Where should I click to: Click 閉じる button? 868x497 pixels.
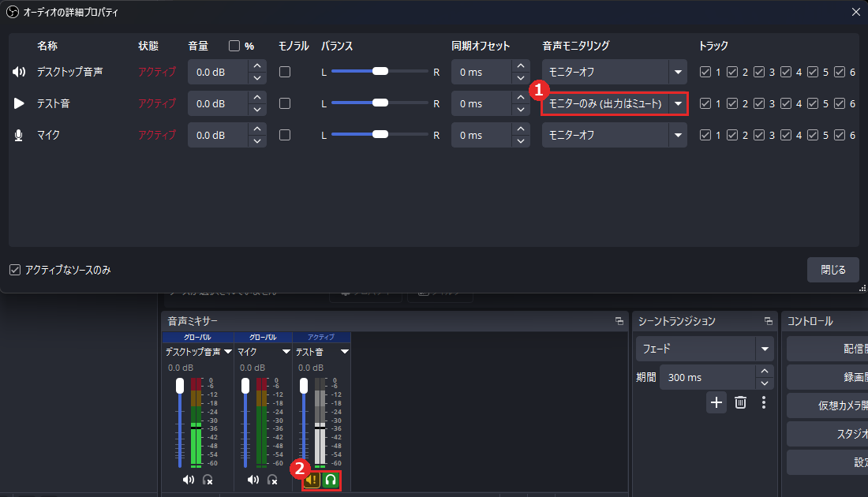tap(832, 270)
